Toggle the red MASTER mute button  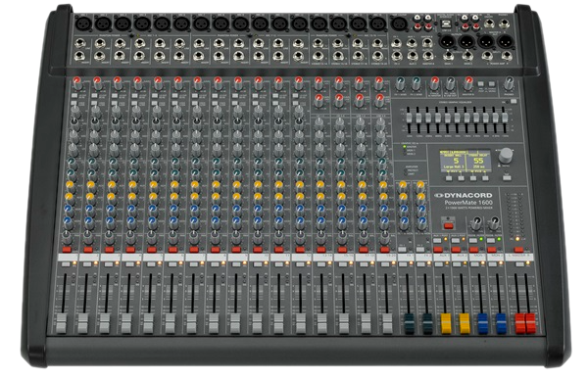tap(518, 250)
